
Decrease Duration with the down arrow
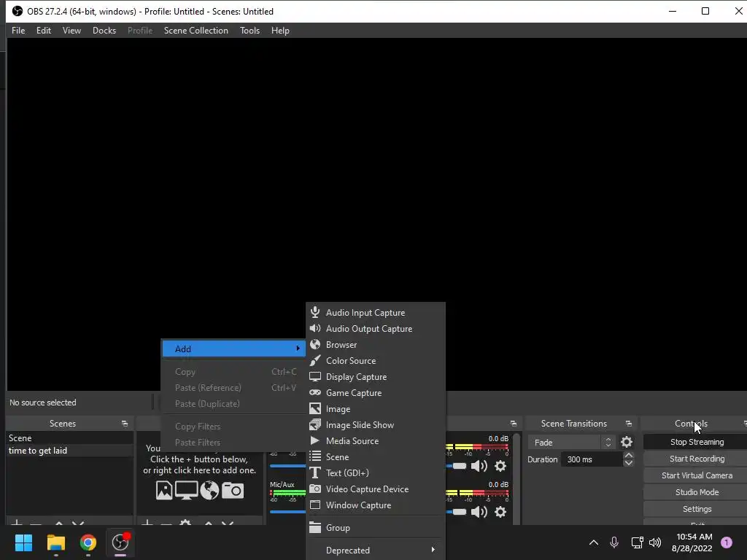628,463
